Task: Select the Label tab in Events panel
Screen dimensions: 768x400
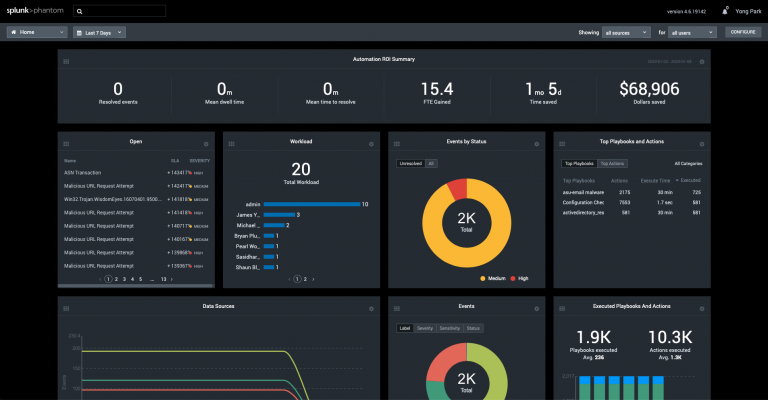Action: tap(405, 328)
